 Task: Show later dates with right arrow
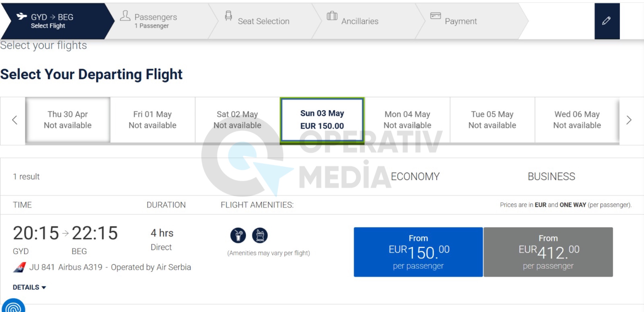[629, 120]
